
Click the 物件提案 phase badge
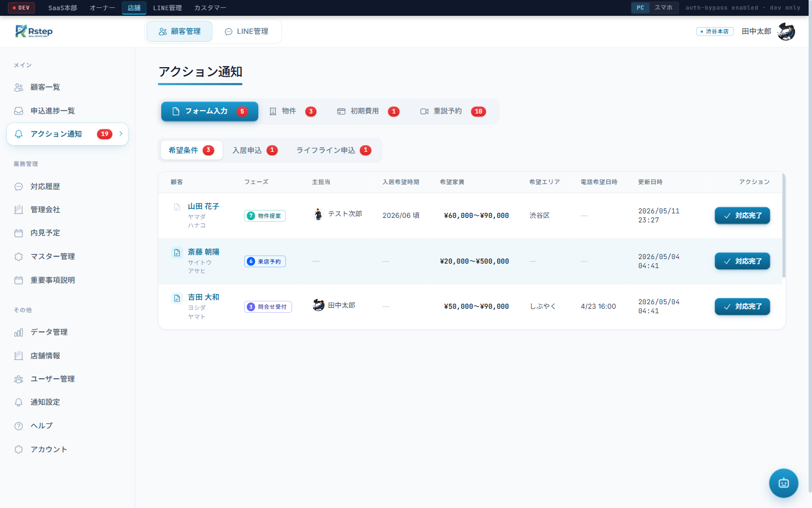[x=265, y=216]
